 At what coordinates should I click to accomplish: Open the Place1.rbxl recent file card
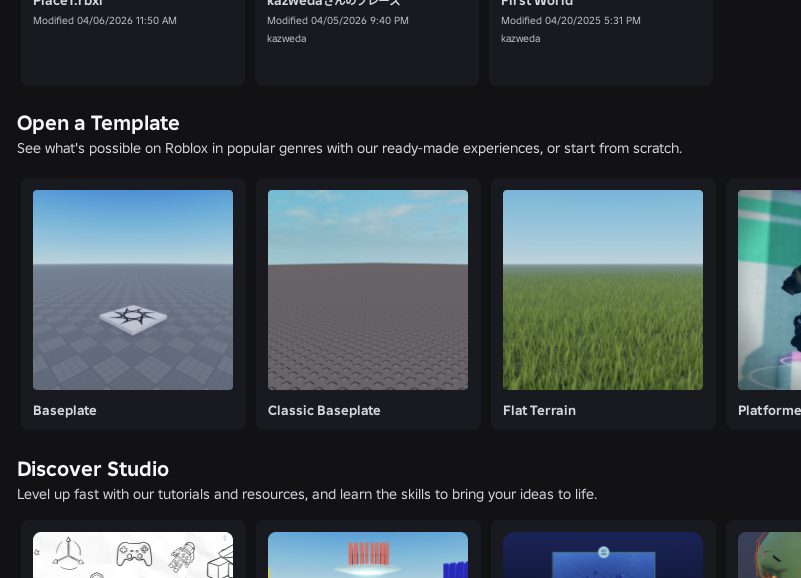[x=132, y=40]
